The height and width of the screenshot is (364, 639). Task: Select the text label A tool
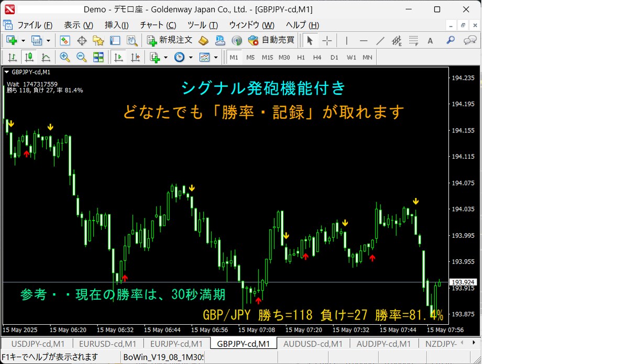tap(430, 40)
